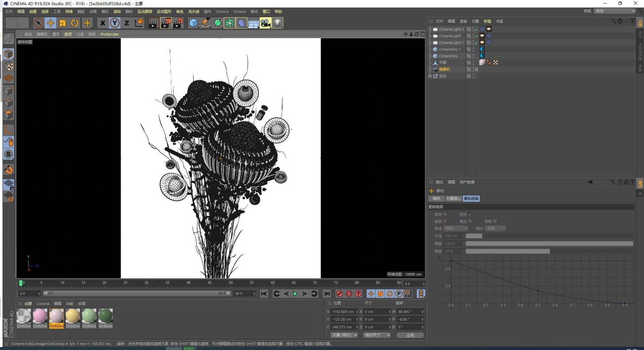Switch to the 对象轴心 tab

coord(453,198)
